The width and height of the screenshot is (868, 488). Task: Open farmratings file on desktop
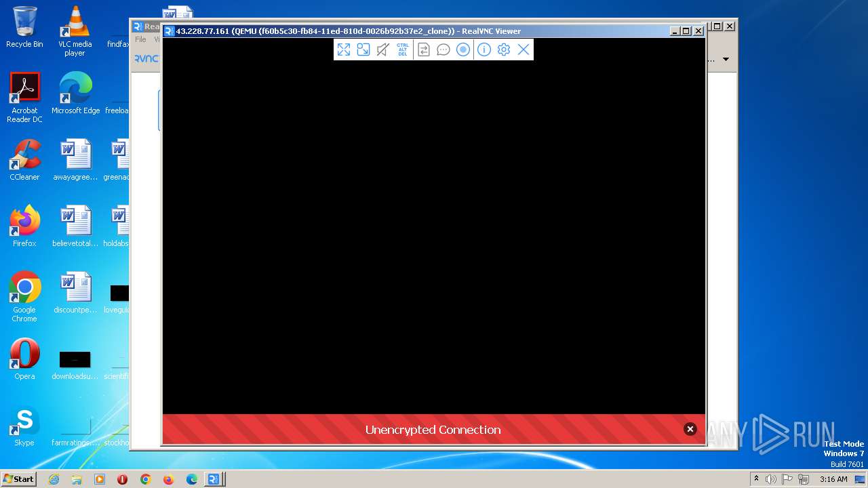point(75,432)
